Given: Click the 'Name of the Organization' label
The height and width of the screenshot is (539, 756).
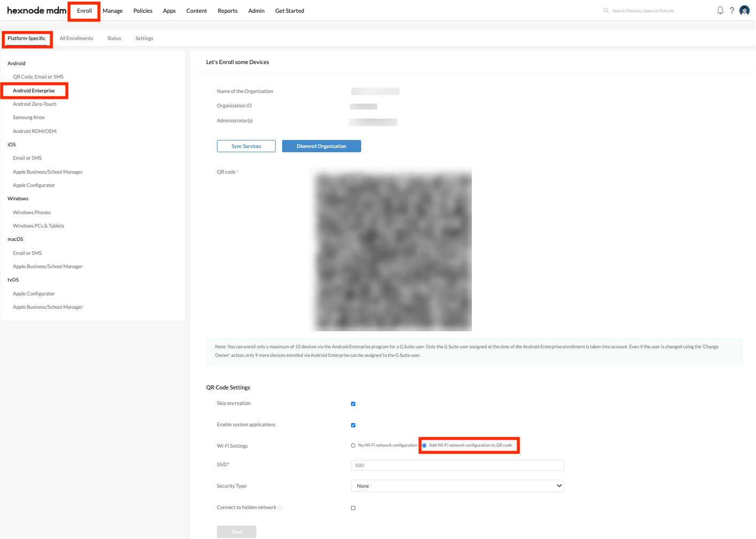Looking at the screenshot, I should pos(245,91).
